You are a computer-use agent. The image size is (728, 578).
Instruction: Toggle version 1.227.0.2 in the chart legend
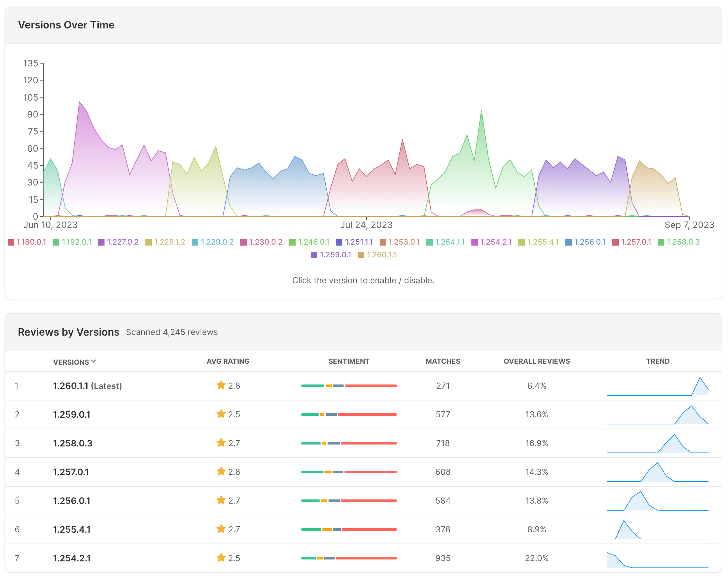119,242
